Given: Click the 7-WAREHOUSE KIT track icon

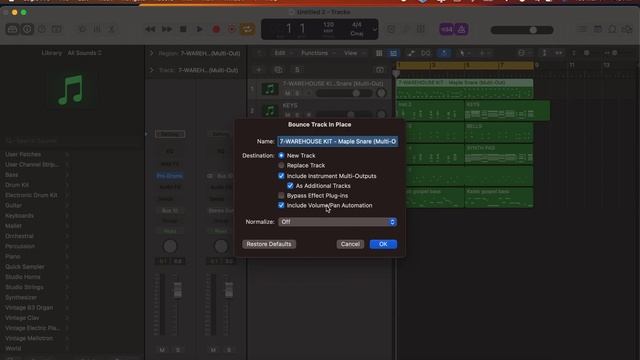Looking at the screenshot, I should pos(270,89).
